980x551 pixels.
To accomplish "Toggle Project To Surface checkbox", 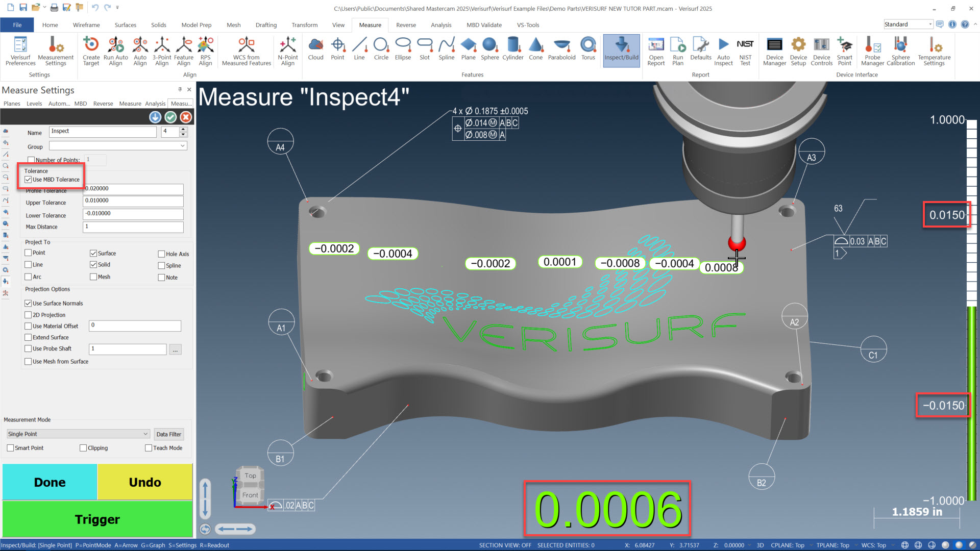I will coord(93,254).
